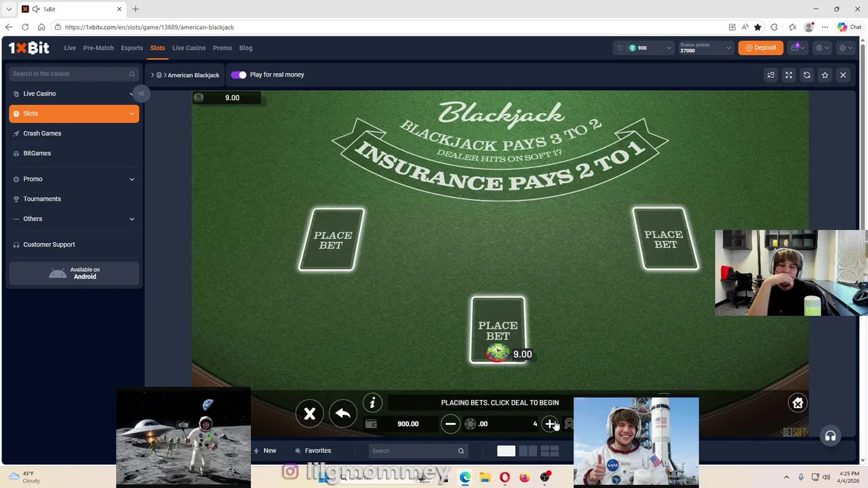
Task: Increase chip value with plus button
Action: tap(551, 424)
